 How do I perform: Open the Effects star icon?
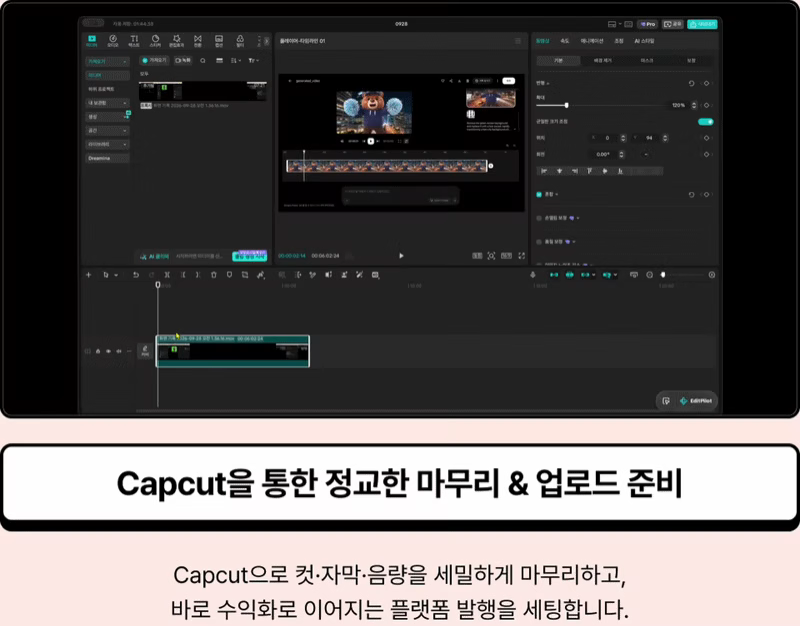177,41
